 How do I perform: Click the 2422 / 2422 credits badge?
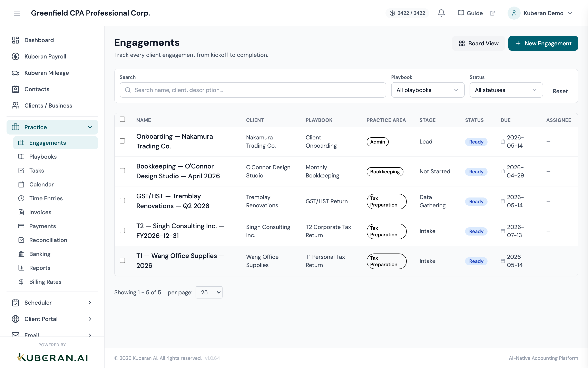[407, 13]
